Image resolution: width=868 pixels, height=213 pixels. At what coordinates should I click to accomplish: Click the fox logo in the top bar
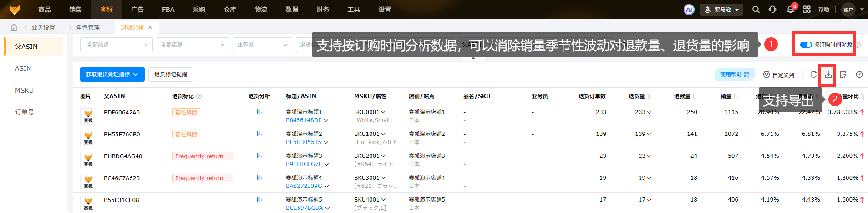[x=15, y=9]
